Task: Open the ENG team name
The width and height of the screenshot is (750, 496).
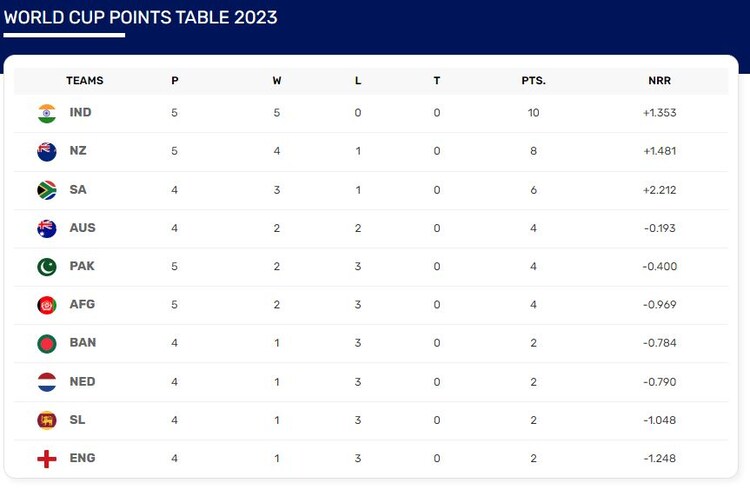Action: (x=82, y=458)
